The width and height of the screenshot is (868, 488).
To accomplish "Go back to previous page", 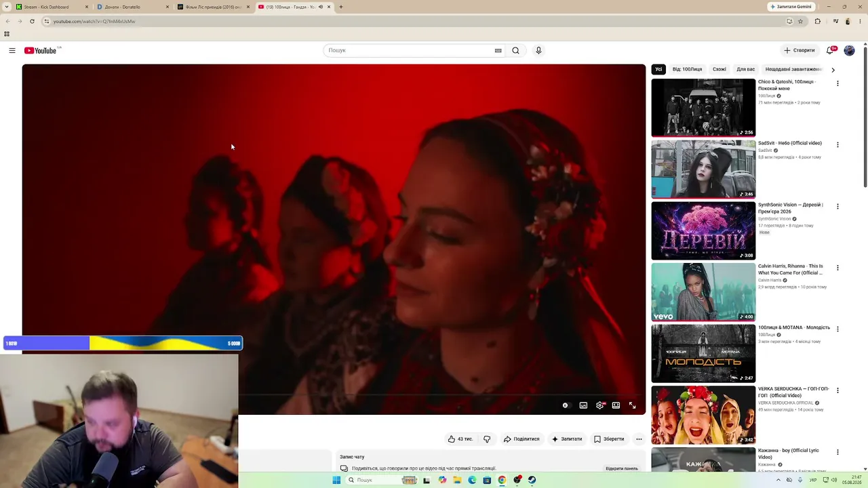I will 7,21.
